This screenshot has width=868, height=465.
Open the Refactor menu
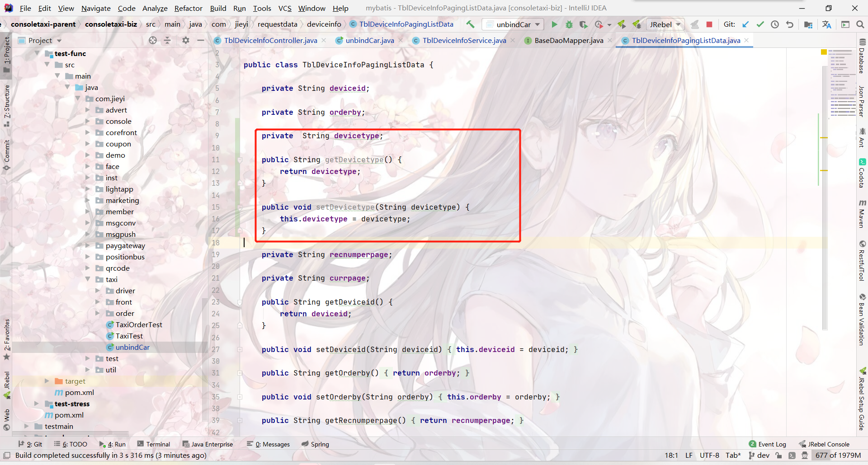188,8
